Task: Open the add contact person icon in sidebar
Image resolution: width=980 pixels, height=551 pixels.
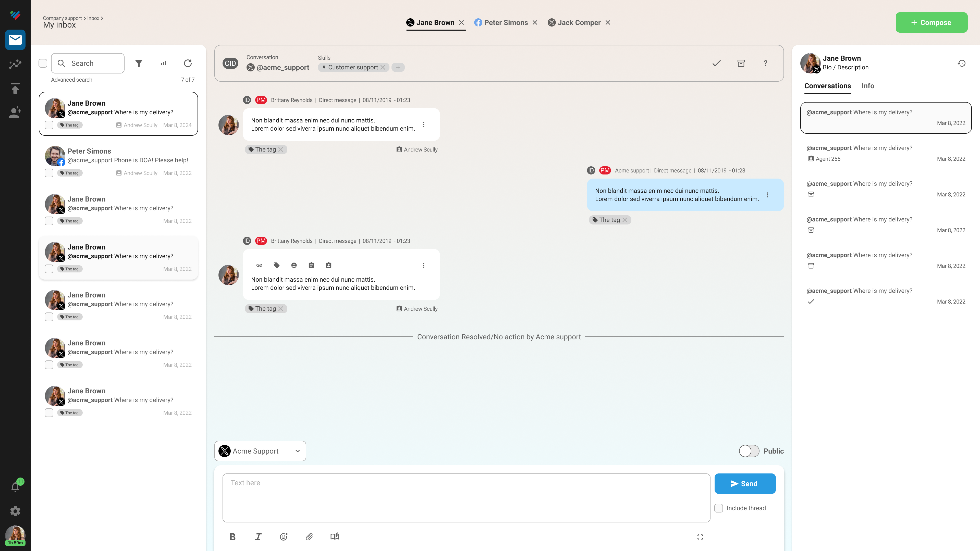Action: click(x=15, y=113)
